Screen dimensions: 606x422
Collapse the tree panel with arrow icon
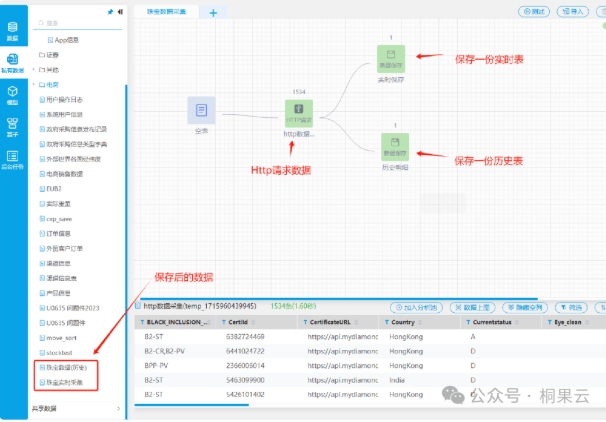[x=120, y=11]
